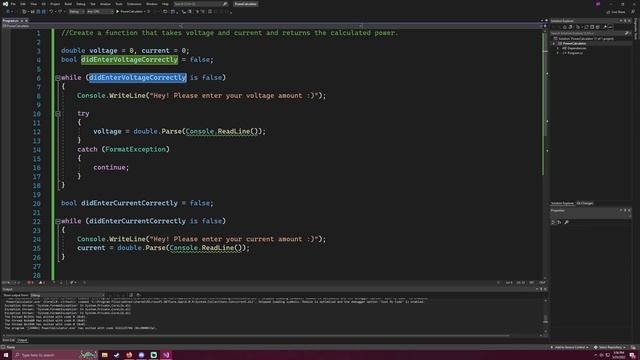Viewport: 640px width, 360px height.
Task: Collapse the second while loop at line 22
Action: point(58,221)
